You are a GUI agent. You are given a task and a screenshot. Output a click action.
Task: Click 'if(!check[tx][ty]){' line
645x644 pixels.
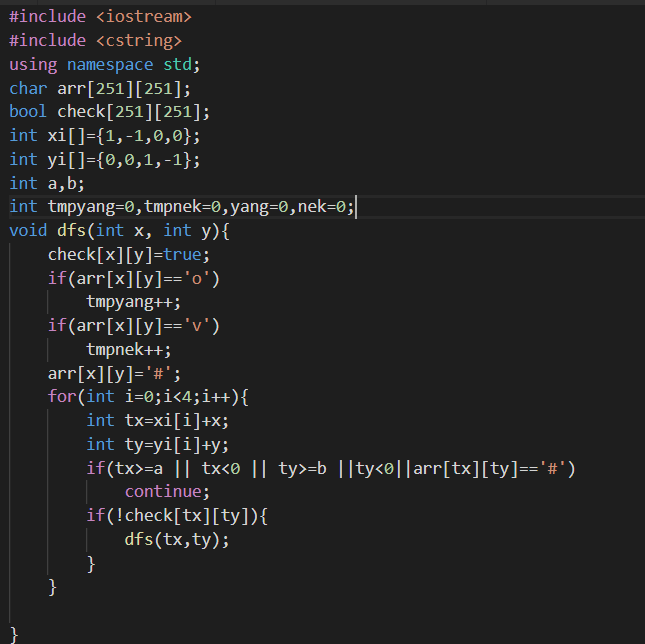pyautogui.click(x=177, y=515)
